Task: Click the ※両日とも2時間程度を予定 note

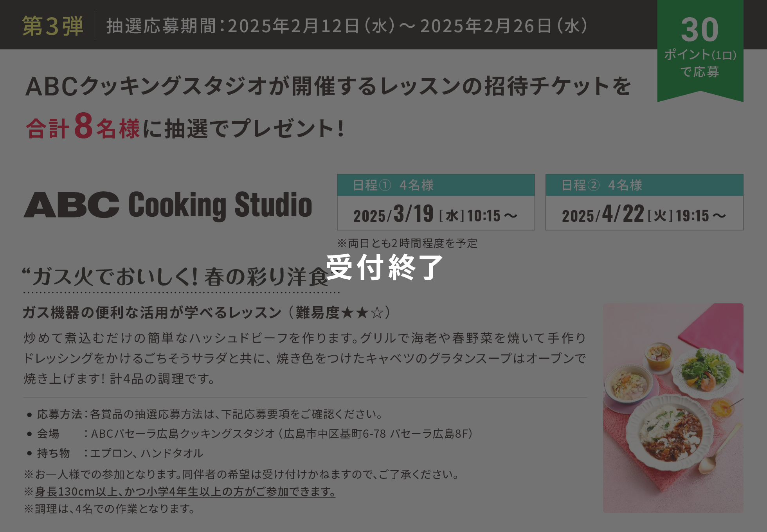Action: pos(407,243)
